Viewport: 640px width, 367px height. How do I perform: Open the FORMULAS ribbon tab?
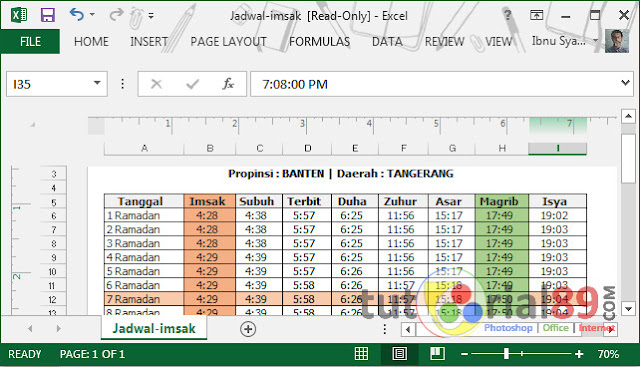(x=319, y=42)
